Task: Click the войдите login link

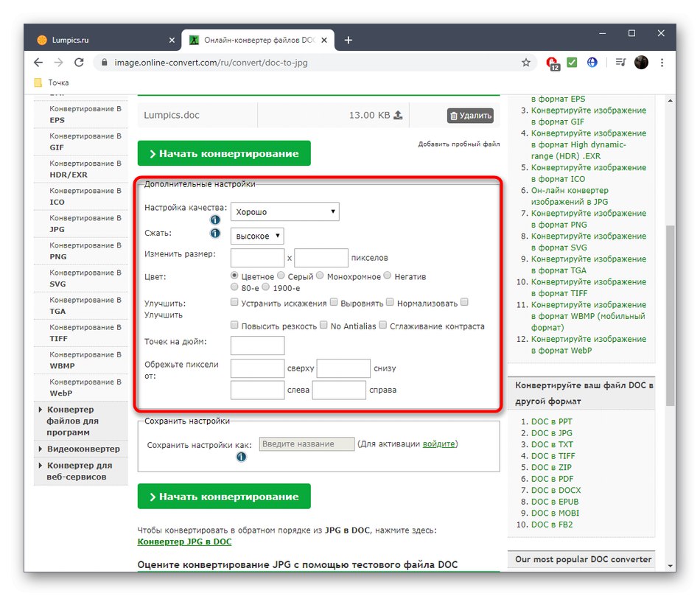Action: (439, 444)
